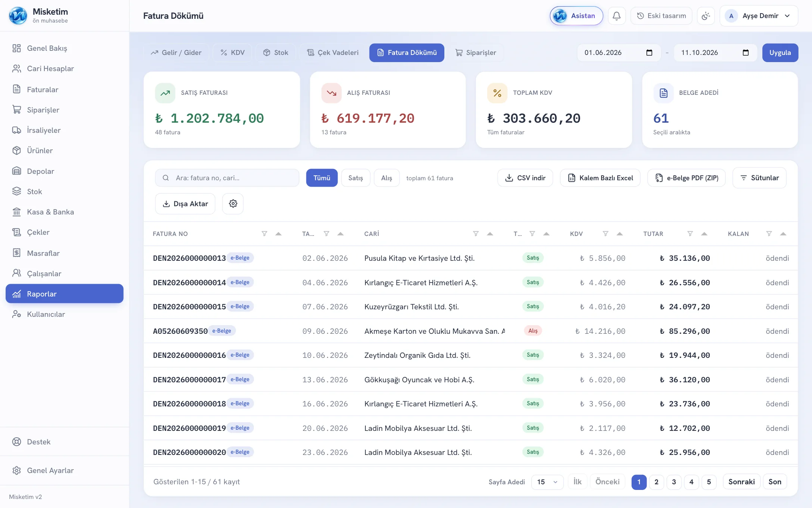Filter list to Satış invoices
The width and height of the screenshot is (812, 508).
[x=355, y=178]
